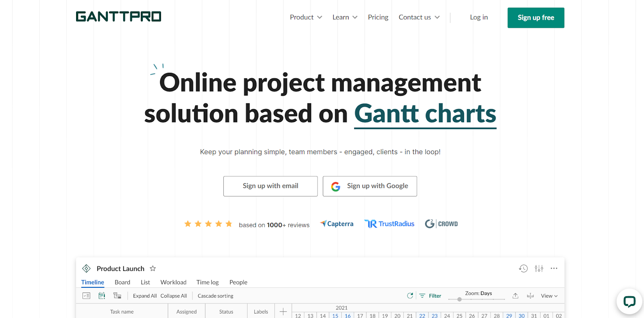The height and width of the screenshot is (318, 644).
Task: Open the Time log tab
Action: pos(208,282)
